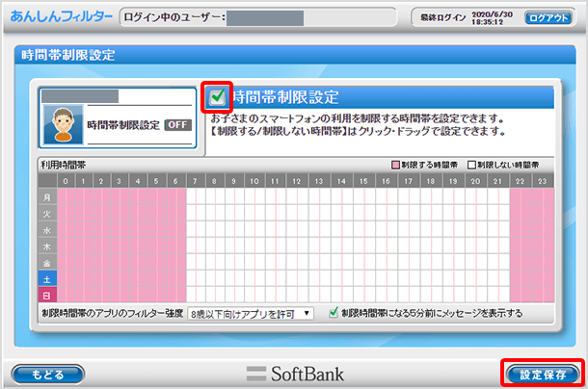Toggle the 5-minute warning message checkbox
This screenshot has height=389, width=588.
[x=334, y=313]
